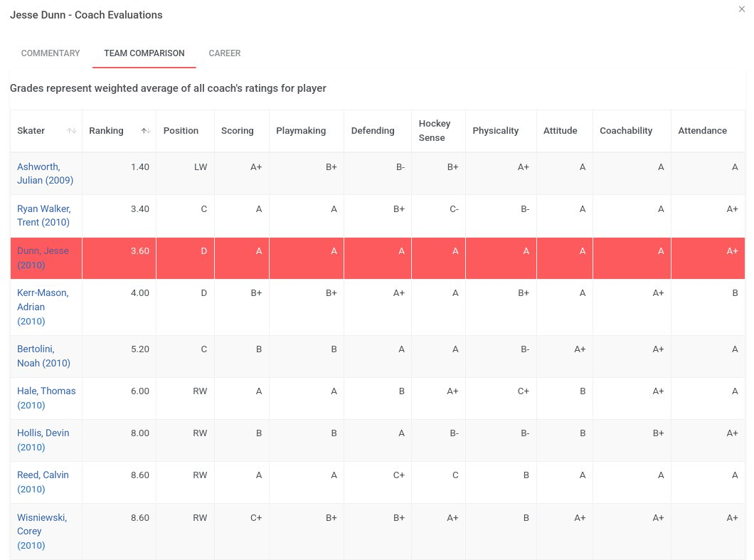
Task: Click Hollis's B+ Coachability grade
Action: 658,433
